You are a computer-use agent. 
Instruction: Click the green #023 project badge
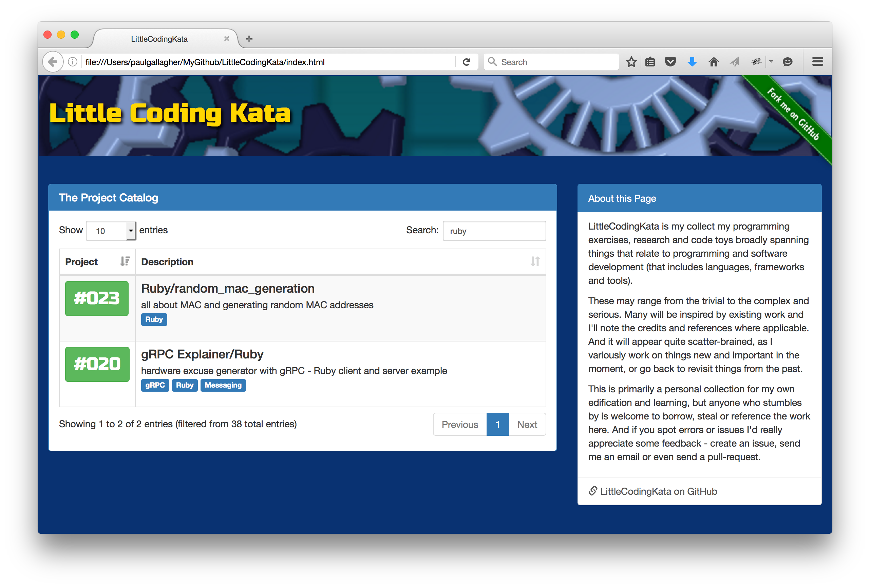97,298
